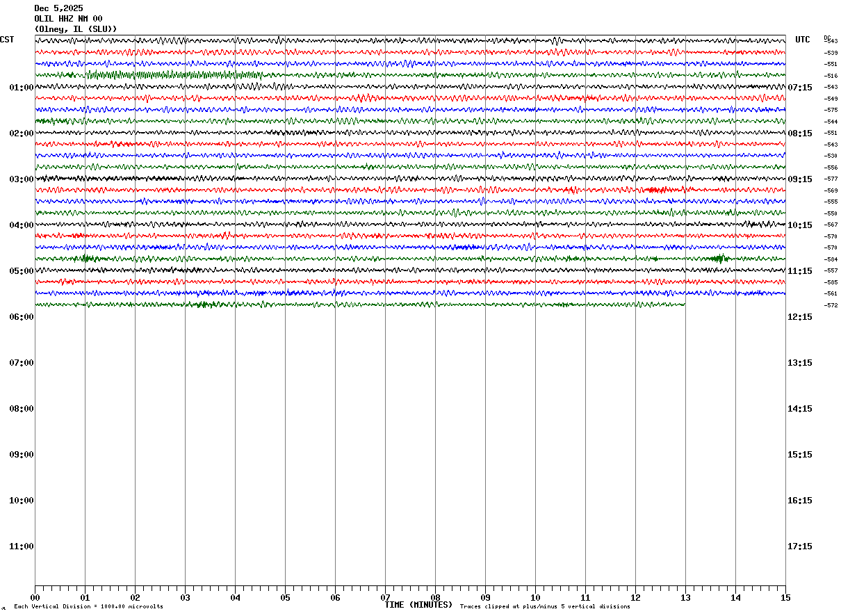The width and height of the screenshot is (841, 616).
Task: Click minute axis tick label 14
Action: pyautogui.click(x=735, y=598)
